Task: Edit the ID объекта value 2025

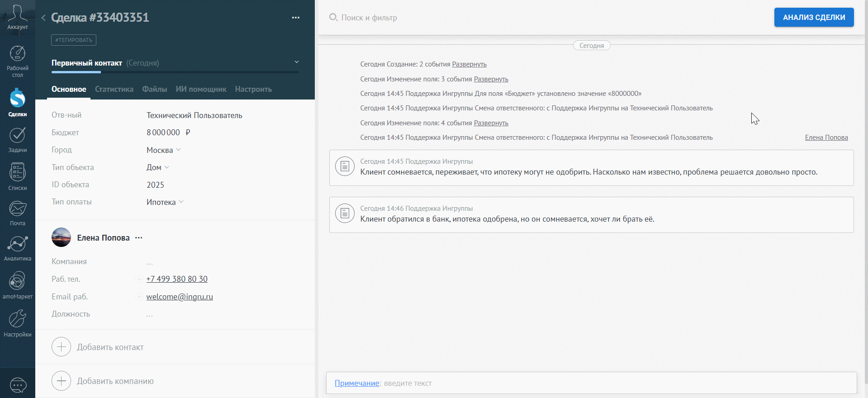Action: [x=155, y=185]
